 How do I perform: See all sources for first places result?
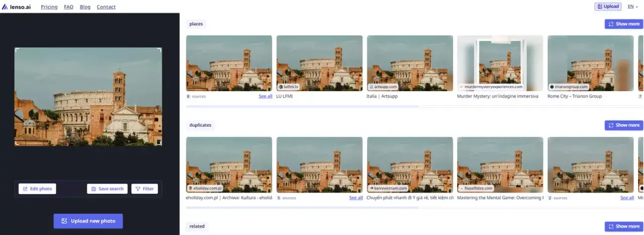265,96
